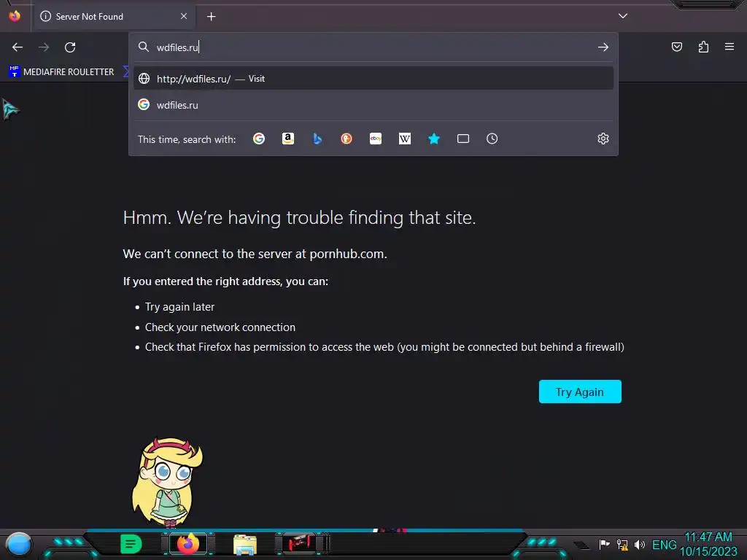The height and width of the screenshot is (560, 747).
Task: Search this time with Google
Action: (x=259, y=139)
